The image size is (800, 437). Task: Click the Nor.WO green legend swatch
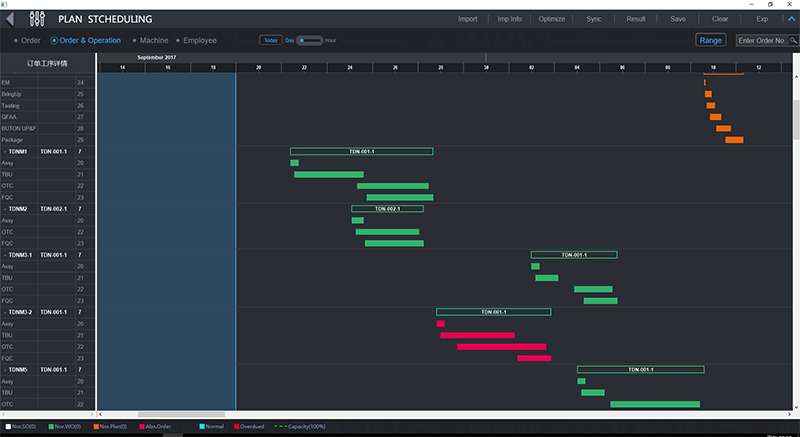coord(52,427)
